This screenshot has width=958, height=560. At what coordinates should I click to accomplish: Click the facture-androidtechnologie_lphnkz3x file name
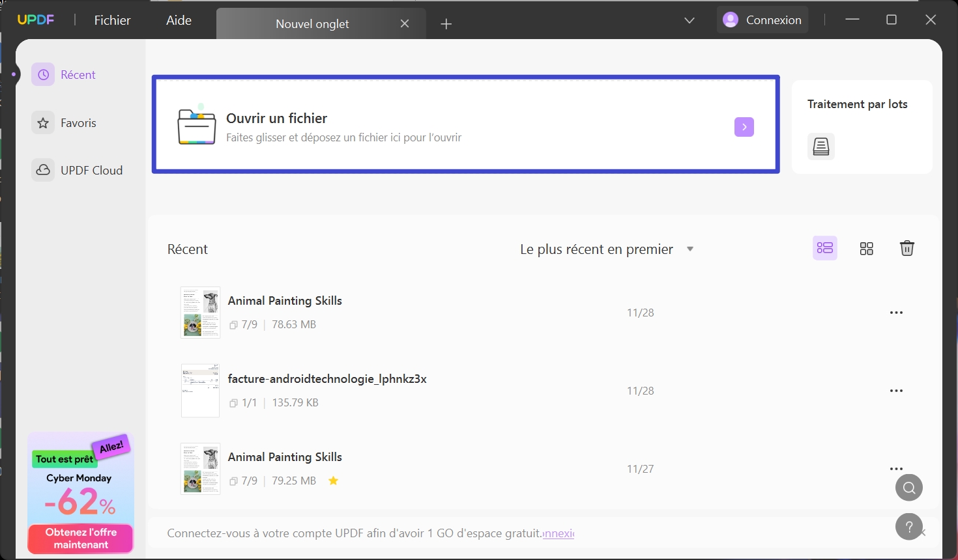pos(327,379)
